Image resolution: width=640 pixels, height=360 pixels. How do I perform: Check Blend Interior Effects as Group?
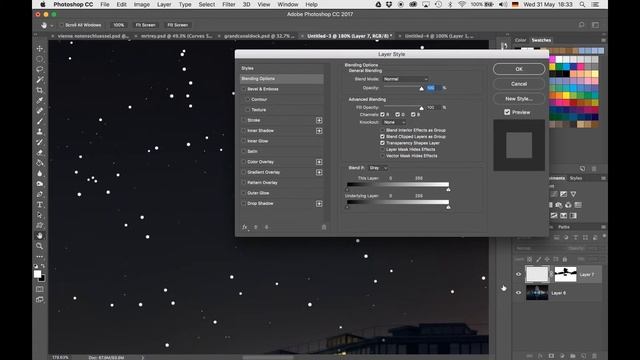click(382, 130)
